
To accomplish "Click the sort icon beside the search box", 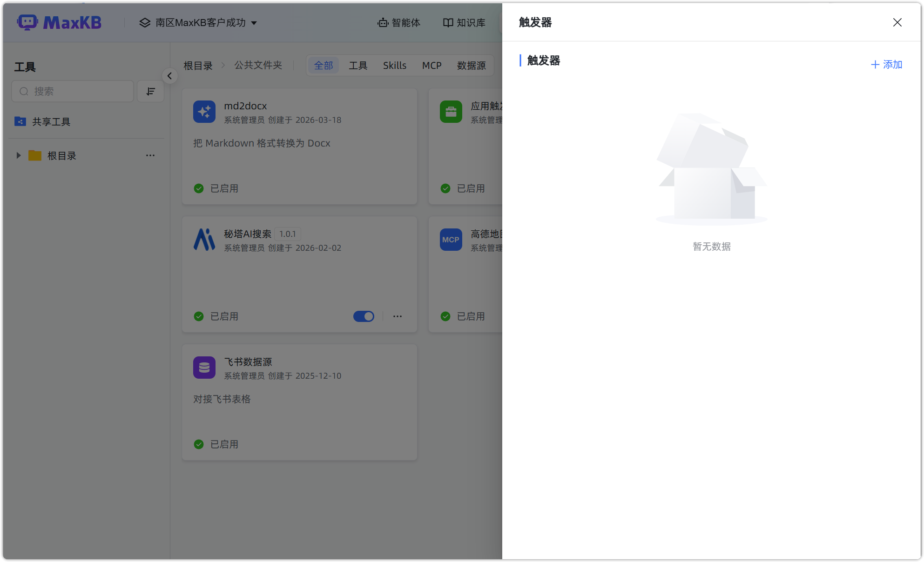I will pos(150,91).
